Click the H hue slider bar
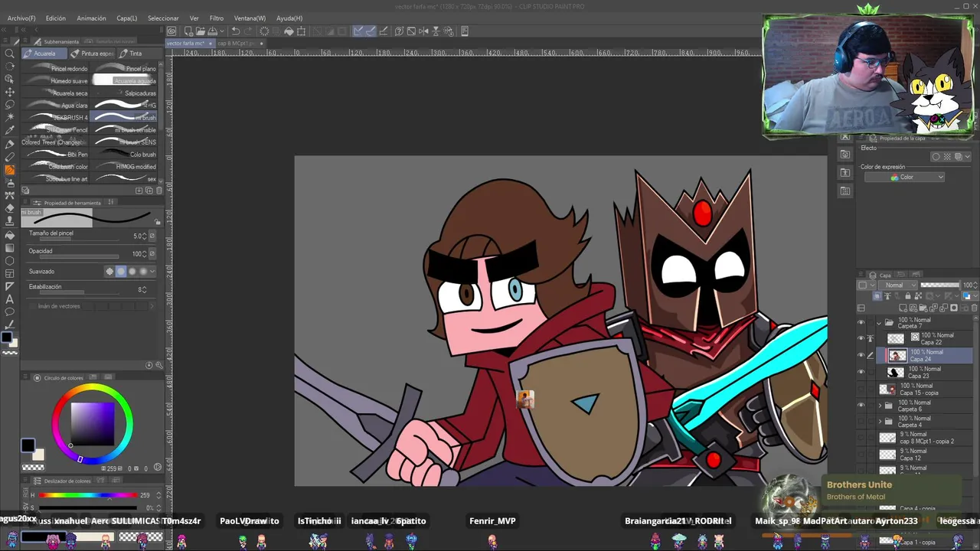Image resolution: width=980 pixels, height=551 pixels. (x=87, y=495)
